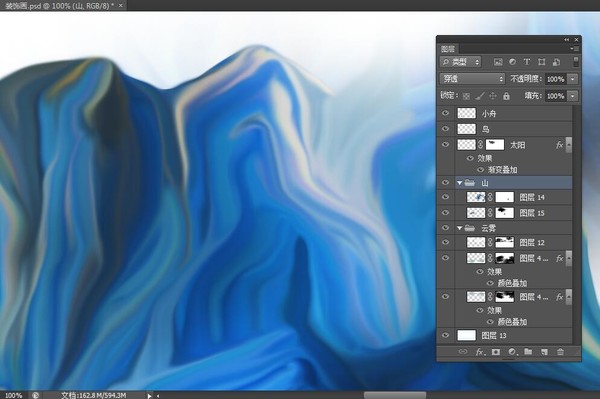The height and width of the screenshot is (399, 600).
Task: Open the Layers panel flyout menu icon
Action: click(575, 49)
